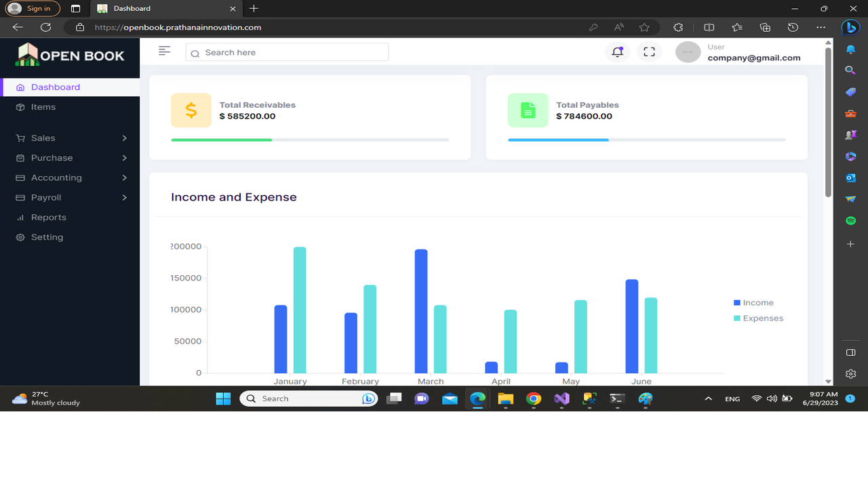Toggle Income series in the chart legend

pyautogui.click(x=753, y=302)
